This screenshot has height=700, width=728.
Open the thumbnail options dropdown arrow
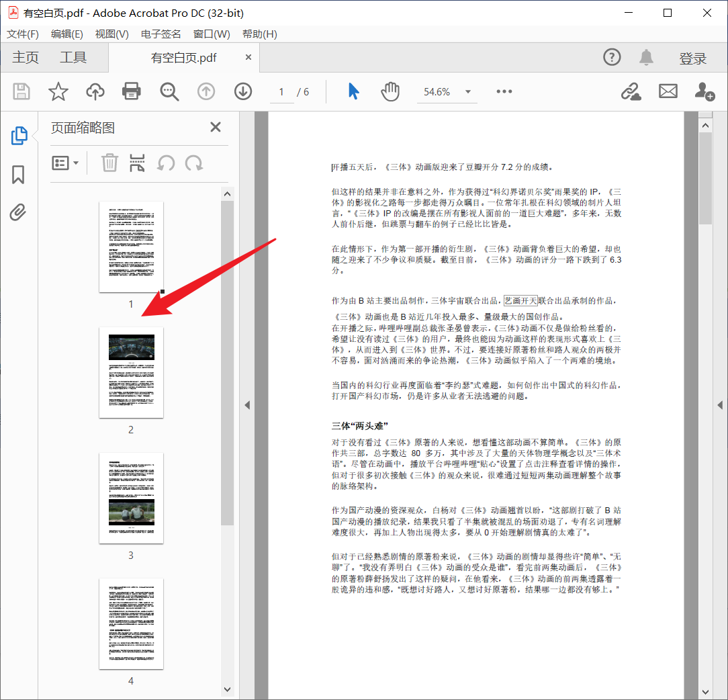coord(75,163)
